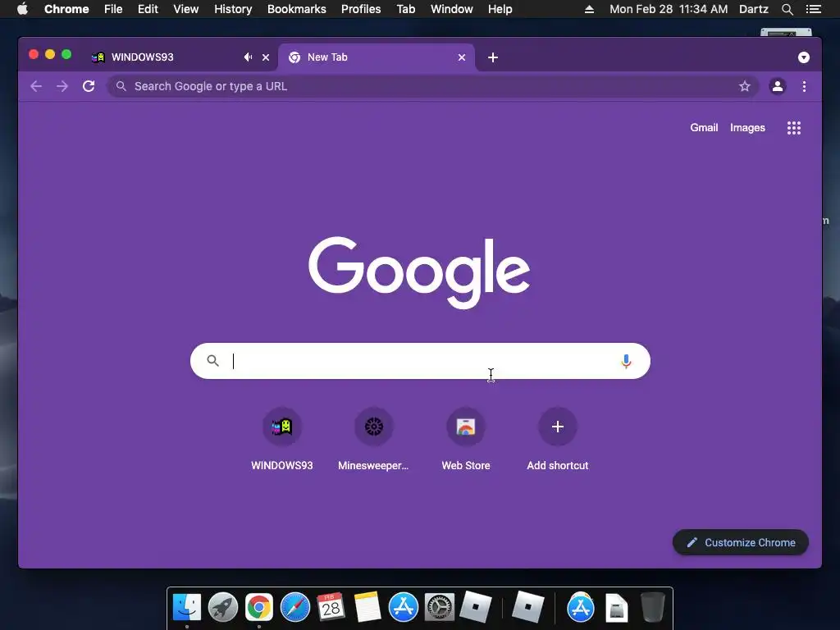Open Spotlight search in menu bar

click(x=787, y=9)
